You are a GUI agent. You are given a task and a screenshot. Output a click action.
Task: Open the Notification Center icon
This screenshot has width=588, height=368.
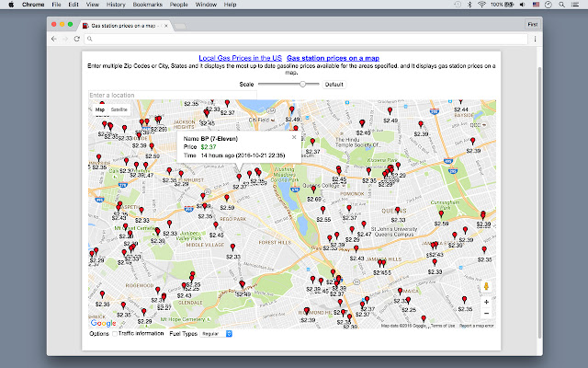click(576, 5)
